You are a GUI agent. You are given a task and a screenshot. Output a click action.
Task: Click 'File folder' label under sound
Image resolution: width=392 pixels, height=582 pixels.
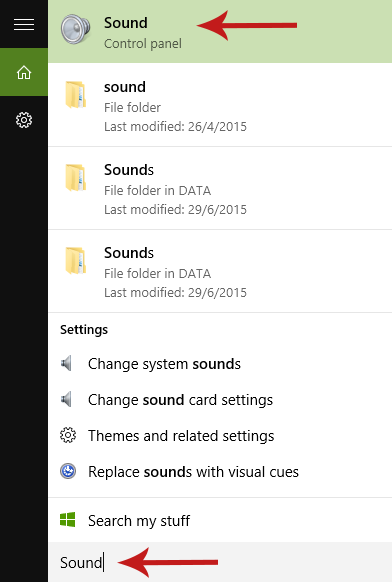coord(132,108)
